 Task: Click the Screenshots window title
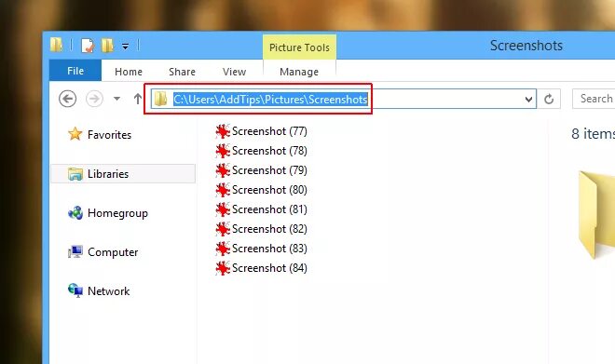pyautogui.click(x=526, y=46)
